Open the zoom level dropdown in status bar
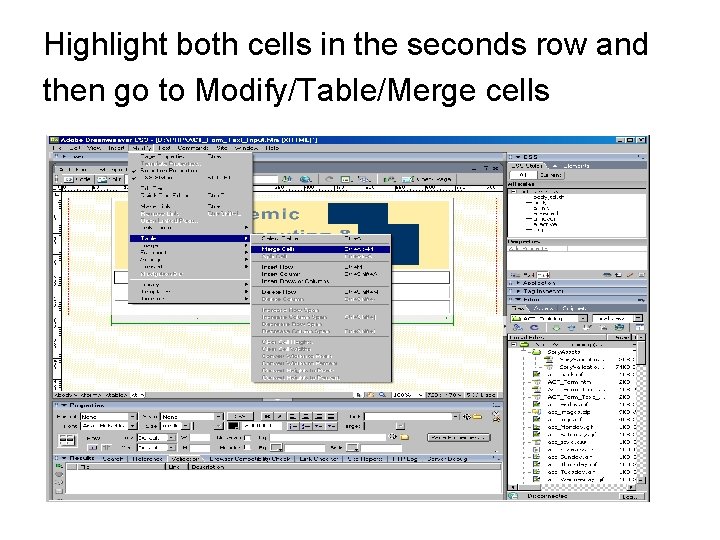The height and width of the screenshot is (540, 720). [x=408, y=395]
